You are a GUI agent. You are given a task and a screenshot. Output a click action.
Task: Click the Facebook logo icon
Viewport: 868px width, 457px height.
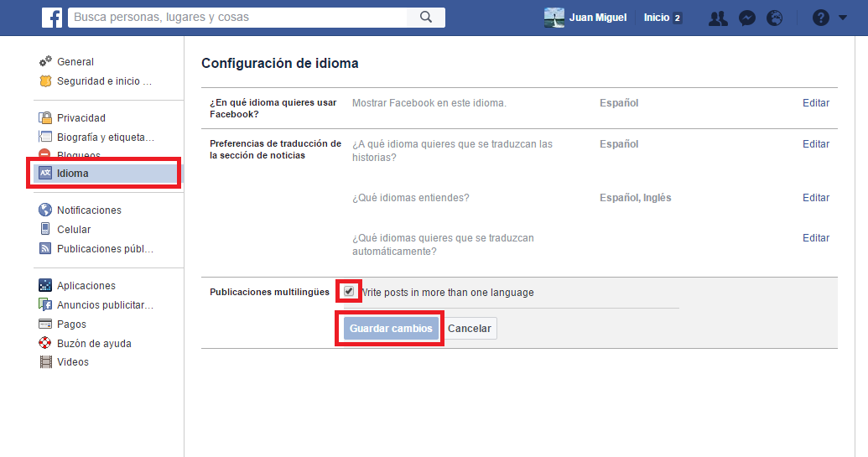(x=52, y=18)
